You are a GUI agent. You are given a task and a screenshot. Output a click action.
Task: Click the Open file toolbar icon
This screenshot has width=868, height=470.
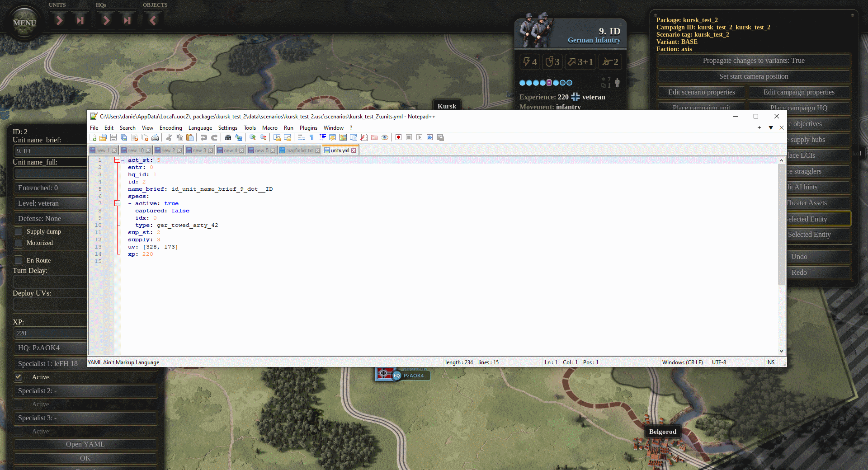pyautogui.click(x=103, y=137)
